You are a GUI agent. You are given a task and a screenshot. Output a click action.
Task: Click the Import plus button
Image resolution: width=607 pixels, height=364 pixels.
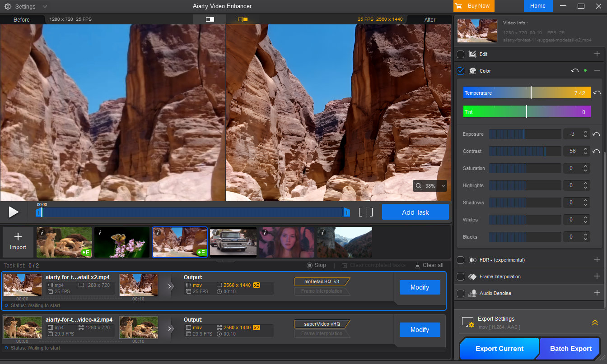[18, 242]
